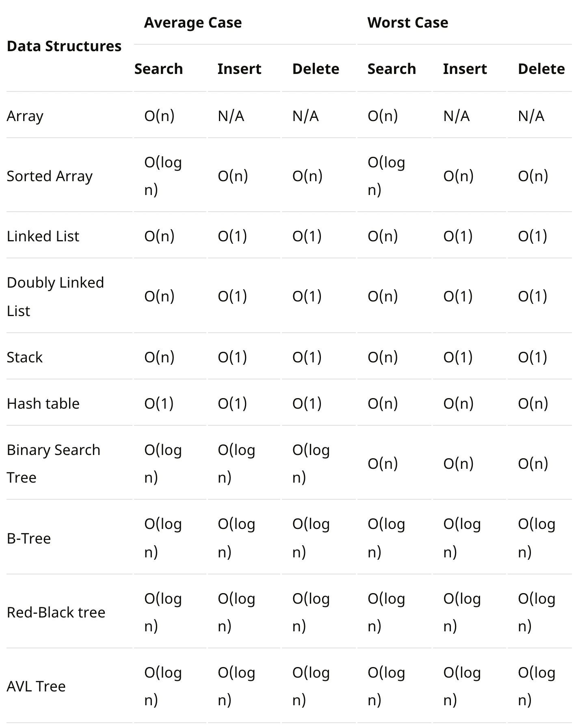This screenshot has width=576, height=728.
Task: Click Sorted Array worst-case Search cell
Action: [386, 176]
